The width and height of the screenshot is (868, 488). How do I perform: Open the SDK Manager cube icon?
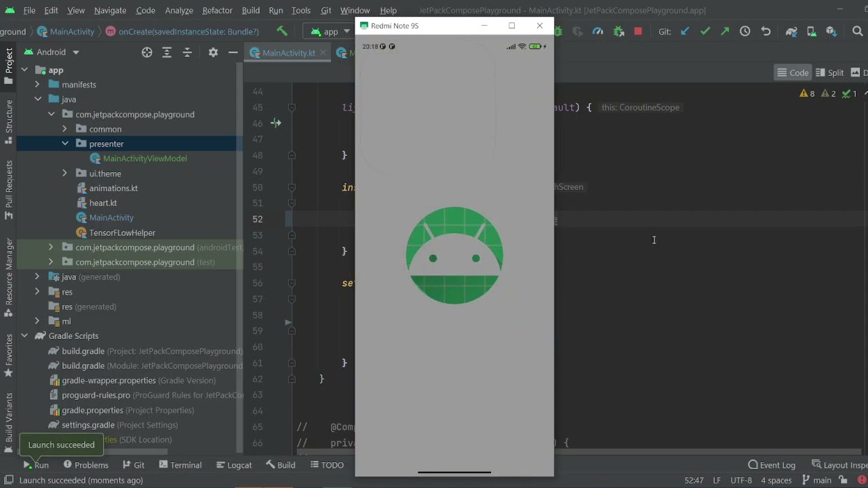[x=832, y=31]
